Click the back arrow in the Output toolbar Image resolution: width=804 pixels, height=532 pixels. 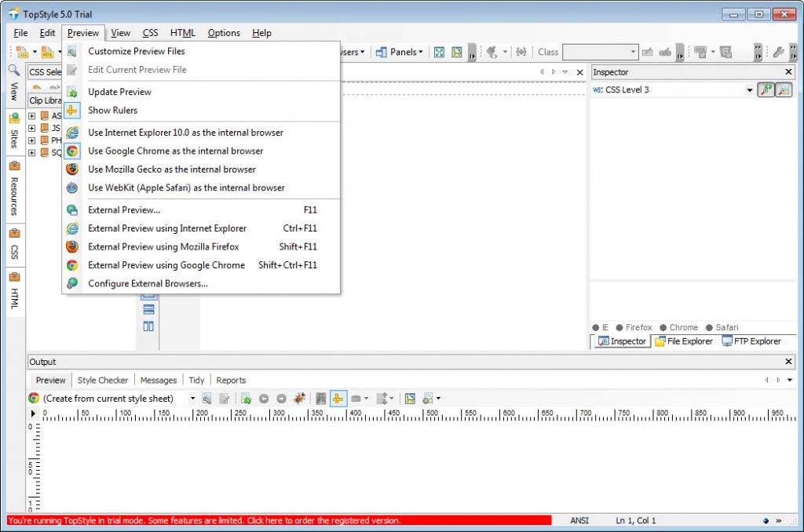pos(264,399)
